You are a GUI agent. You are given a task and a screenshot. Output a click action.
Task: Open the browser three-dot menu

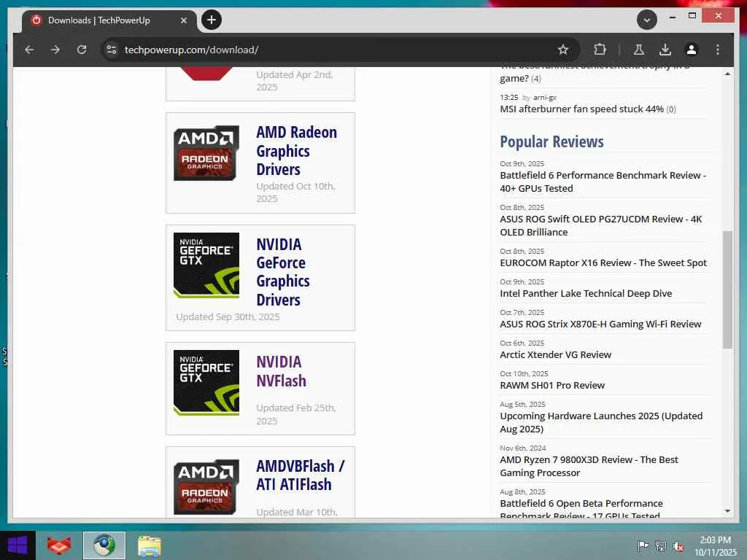[x=718, y=50]
